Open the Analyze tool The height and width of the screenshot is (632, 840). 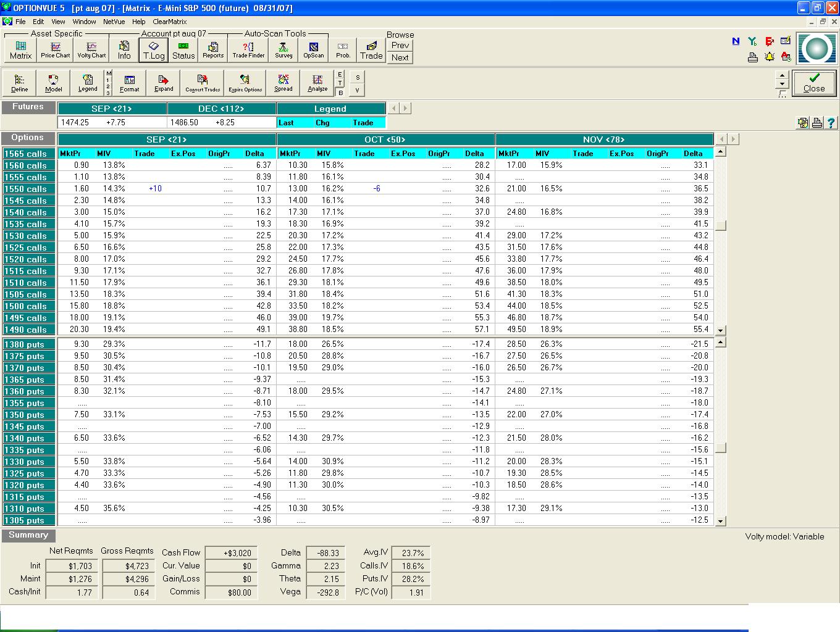(x=317, y=82)
